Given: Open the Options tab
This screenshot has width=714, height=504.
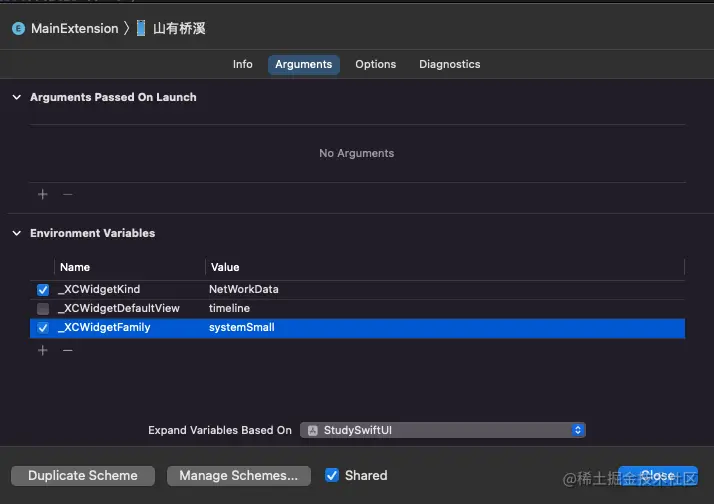Looking at the screenshot, I should pos(376,64).
